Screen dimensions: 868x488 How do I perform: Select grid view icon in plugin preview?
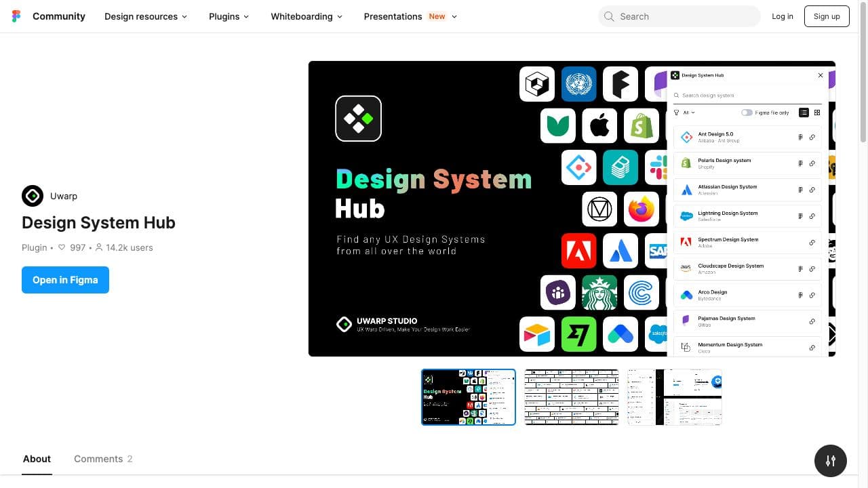click(x=817, y=113)
